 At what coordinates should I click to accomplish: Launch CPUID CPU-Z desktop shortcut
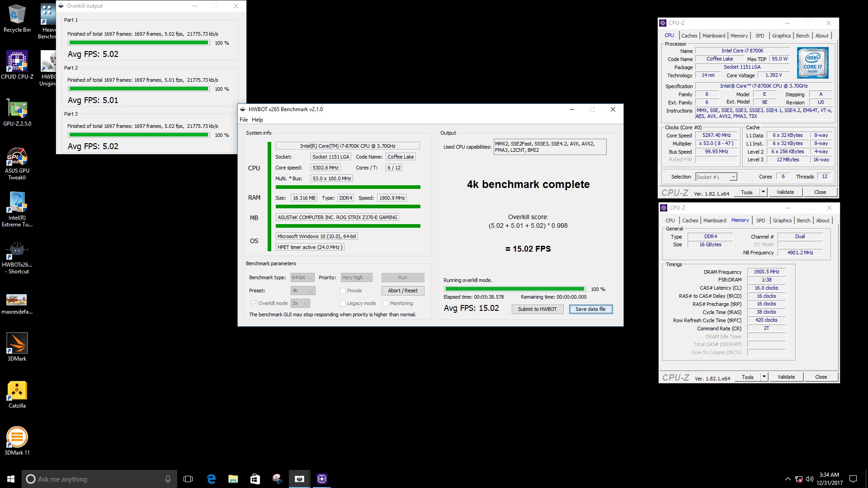pos(17,65)
